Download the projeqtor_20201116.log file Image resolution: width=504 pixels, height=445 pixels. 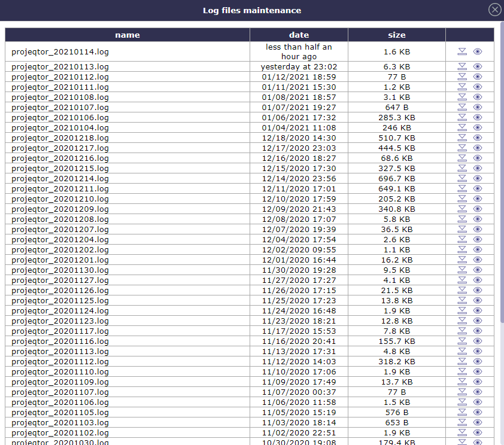(462, 341)
